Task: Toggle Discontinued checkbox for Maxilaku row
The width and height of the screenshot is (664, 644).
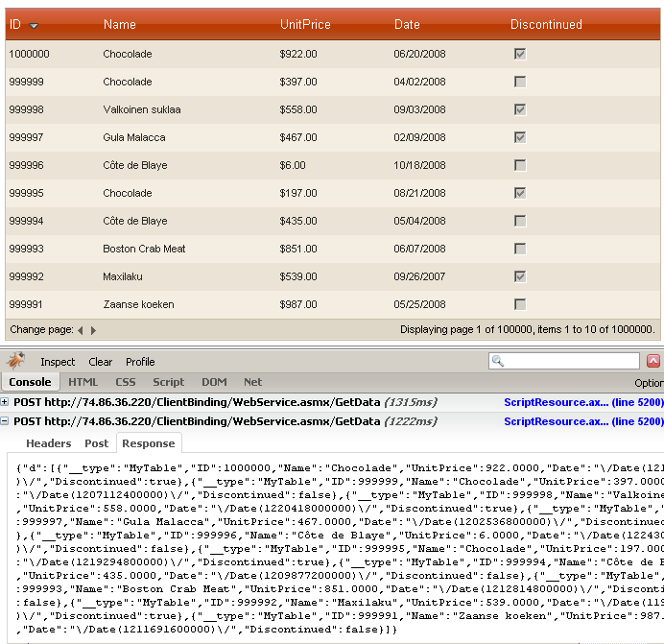Action: (x=520, y=276)
